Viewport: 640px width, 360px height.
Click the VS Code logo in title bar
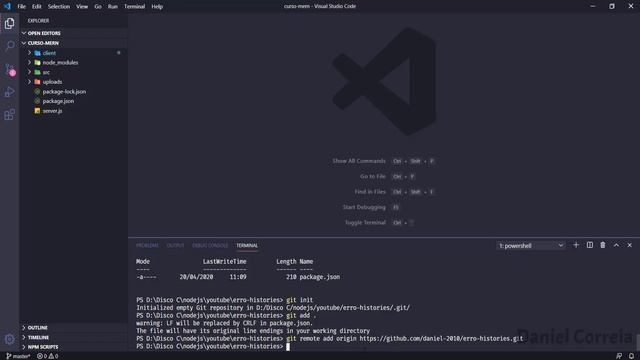7,6
